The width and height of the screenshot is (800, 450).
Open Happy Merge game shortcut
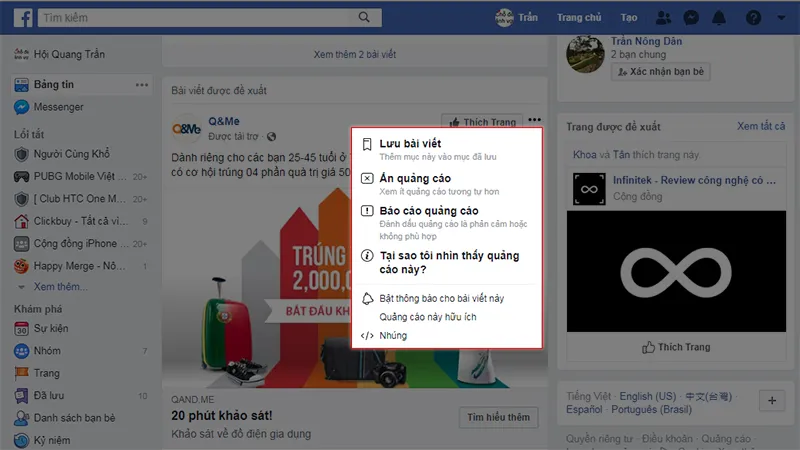point(80,266)
